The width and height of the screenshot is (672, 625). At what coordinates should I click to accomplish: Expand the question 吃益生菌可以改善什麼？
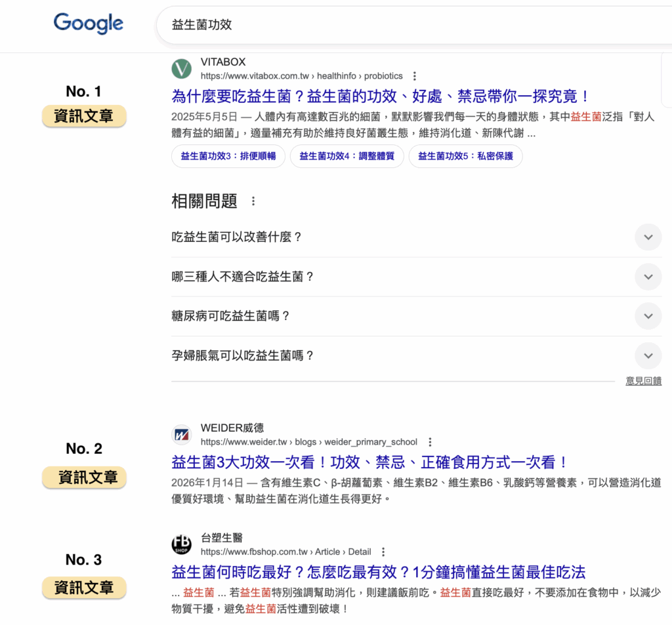648,237
